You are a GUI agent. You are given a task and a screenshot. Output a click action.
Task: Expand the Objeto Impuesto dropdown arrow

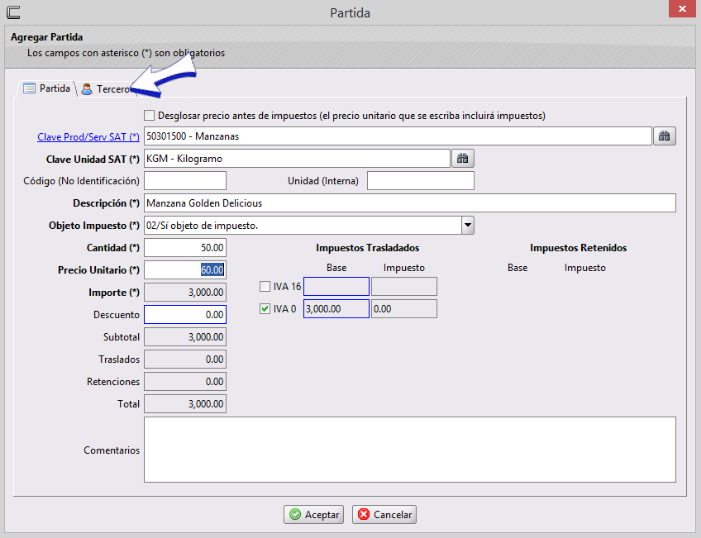(468, 225)
